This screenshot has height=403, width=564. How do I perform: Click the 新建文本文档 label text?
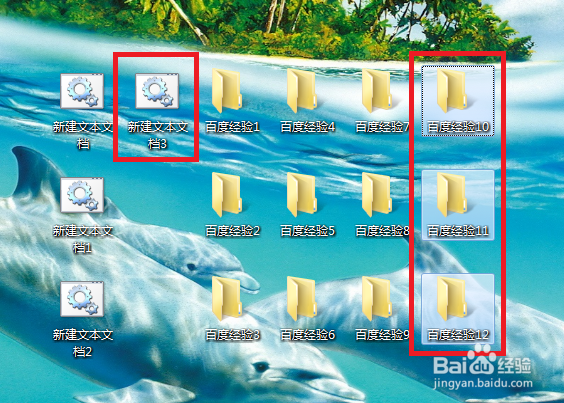coord(83,135)
